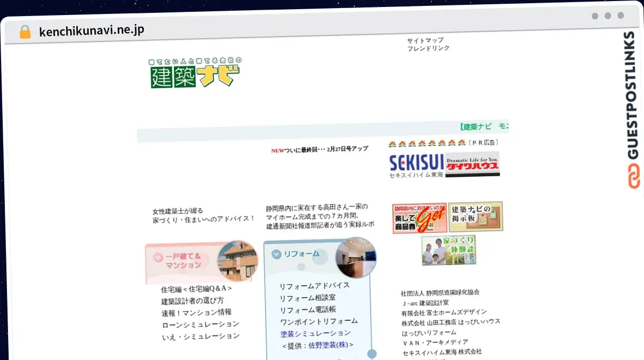The image size is (644, 360).
Task: Click the ダイワハウス banner ad
Action: coord(472,164)
